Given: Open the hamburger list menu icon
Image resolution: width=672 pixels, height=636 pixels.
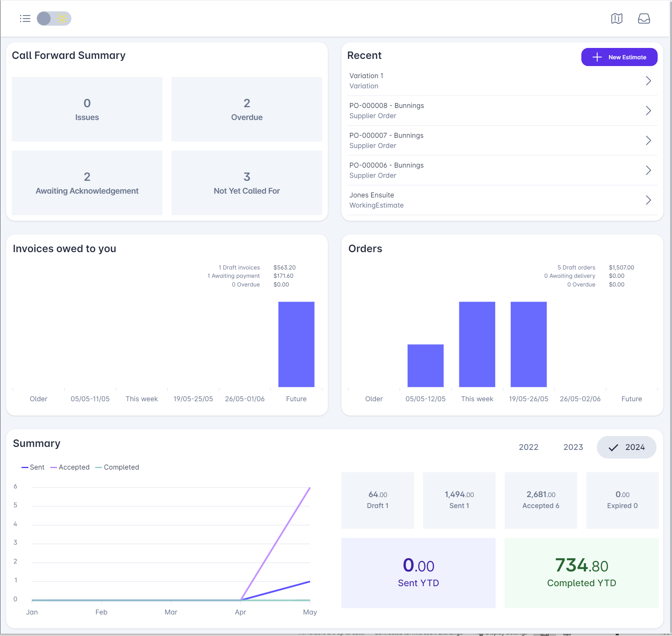Looking at the screenshot, I should pos(25,18).
